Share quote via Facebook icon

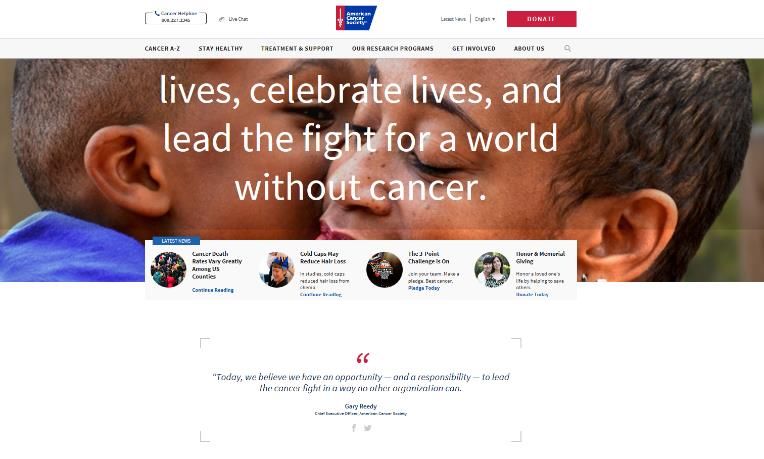(x=354, y=428)
